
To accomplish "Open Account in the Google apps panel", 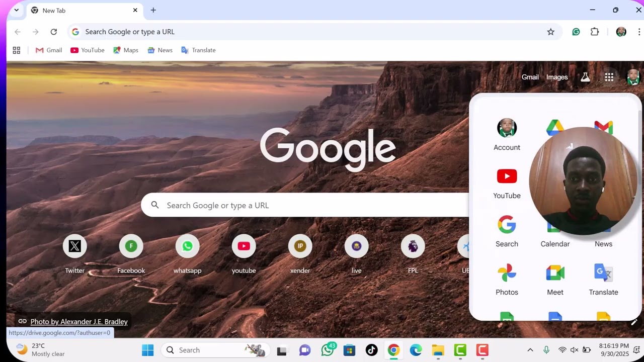I will tap(507, 135).
